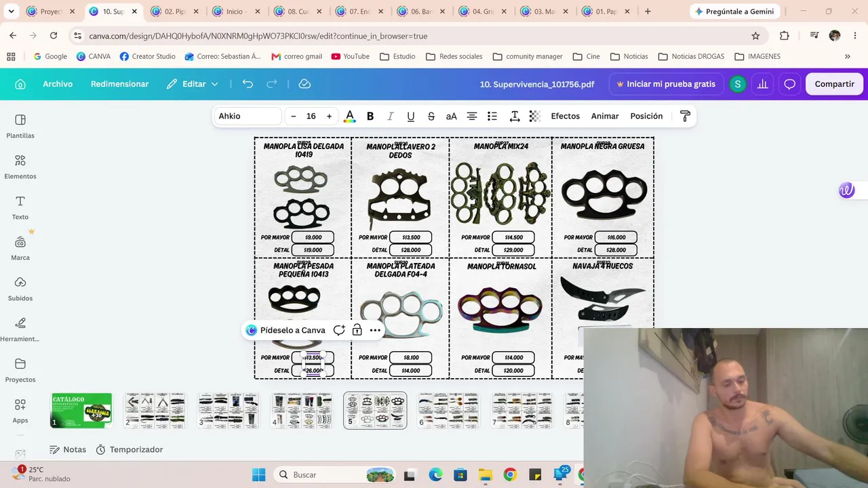Click the Windows Start button
Screen dimensions: 868x488
(x=259, y=474)
